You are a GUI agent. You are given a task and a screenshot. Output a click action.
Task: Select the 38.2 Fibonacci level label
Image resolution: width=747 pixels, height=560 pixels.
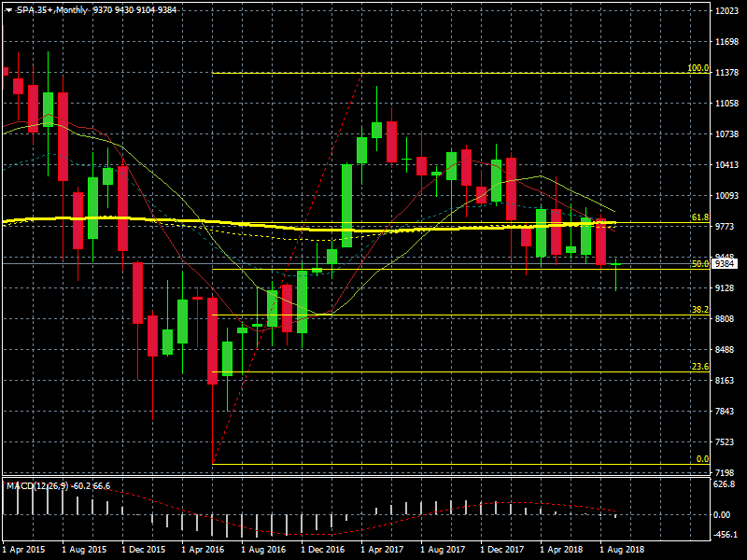tap(698, 310)
